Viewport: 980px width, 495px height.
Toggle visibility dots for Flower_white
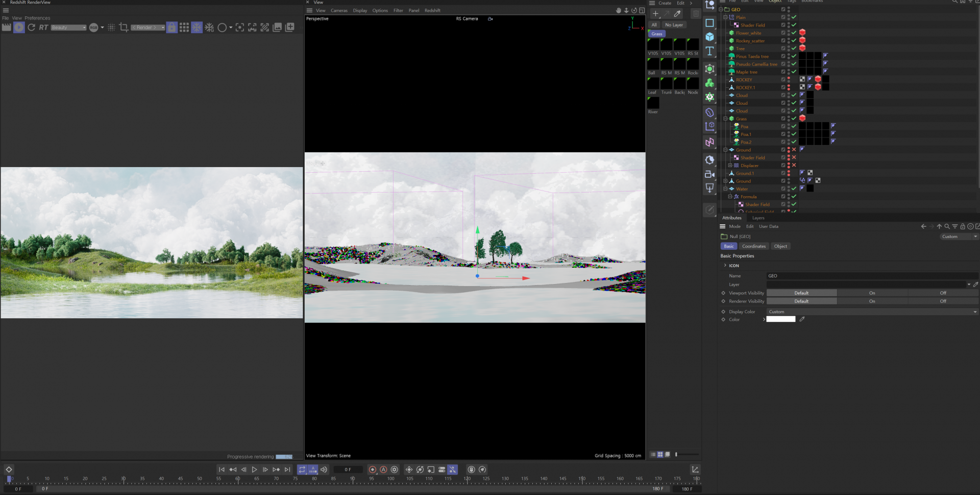[x=789, y=33]
